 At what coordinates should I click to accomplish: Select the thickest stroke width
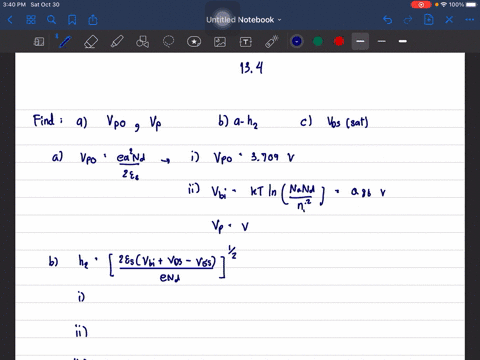(x=403, y=41)
